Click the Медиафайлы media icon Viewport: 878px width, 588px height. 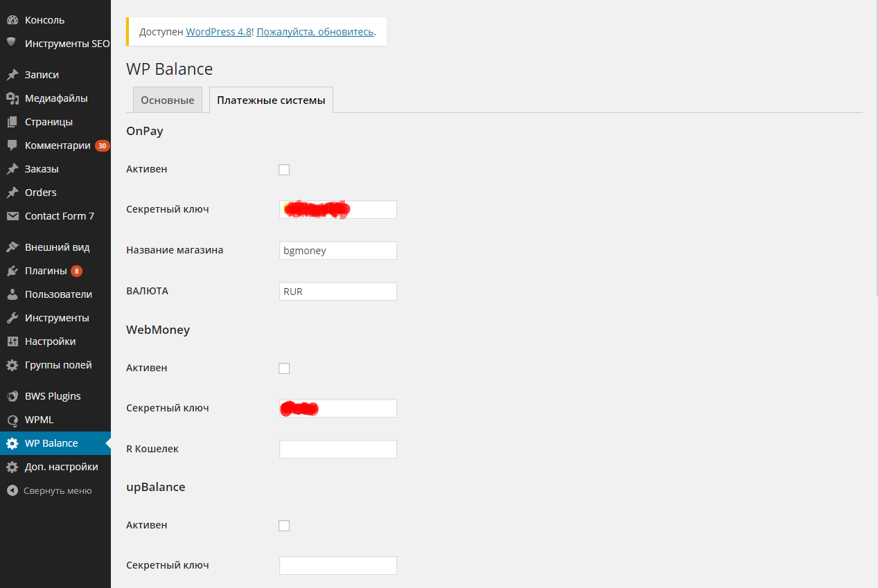point(12,98)
